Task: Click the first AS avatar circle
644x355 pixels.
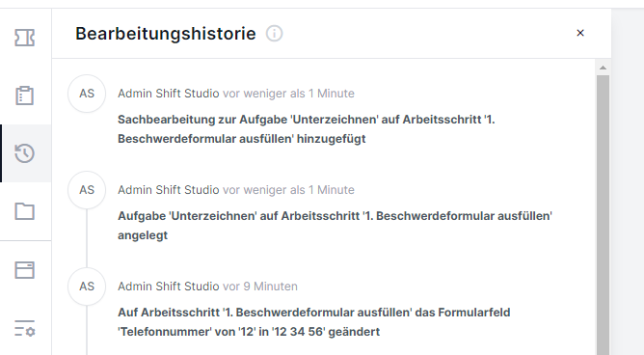Action: click(x=87, y=94)
